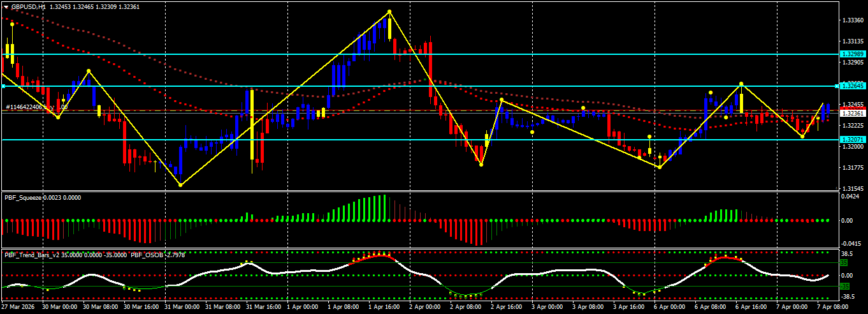Screen dimensions: 868x314
Task: Open the chart menu triangle beside GBPUSD,H1
Action: (6, 6)
